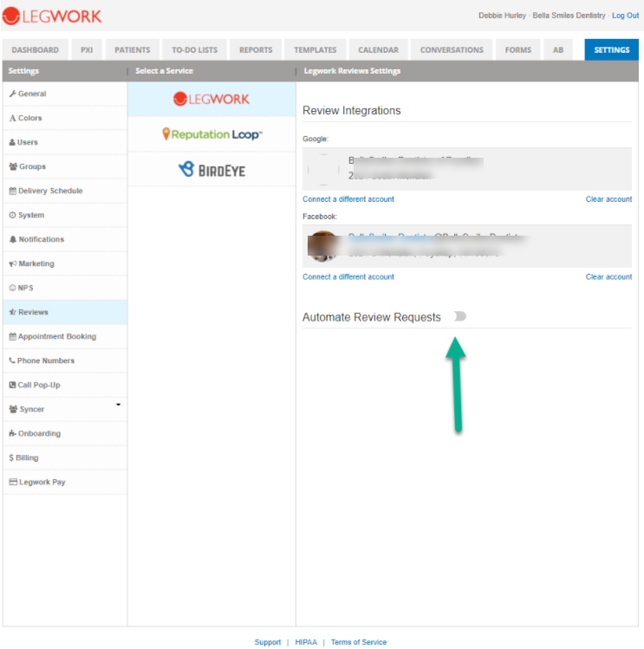This screenshot has height=649, width=644.
Task: Click the bell icon next to Notifications
Action: (13, 239)
